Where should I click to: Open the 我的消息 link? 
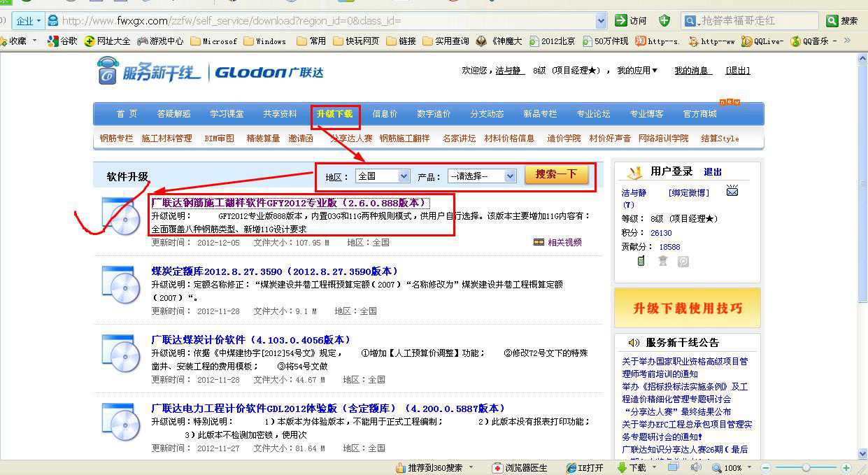(693, 71)
